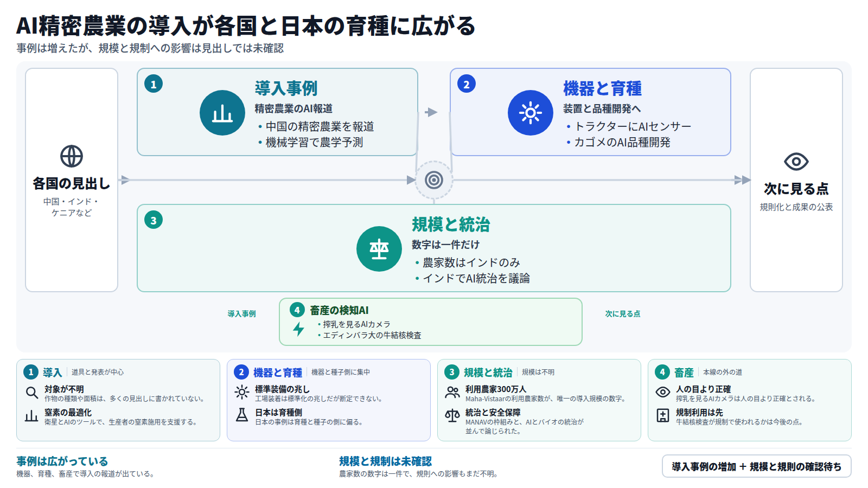Click the sun icon in the blue 機器と育種 circle
The image size is (868, 488).
pyautogui.click(x=531, y=113)
